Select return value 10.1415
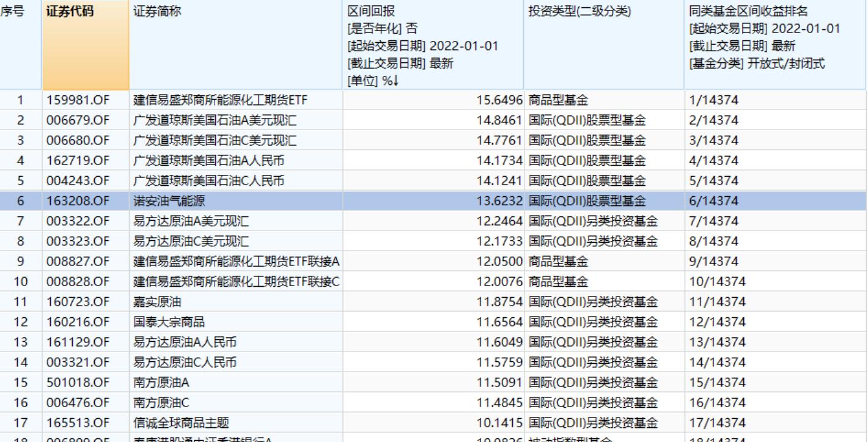Screen dimensions: 868x442 tap(499, 423)
